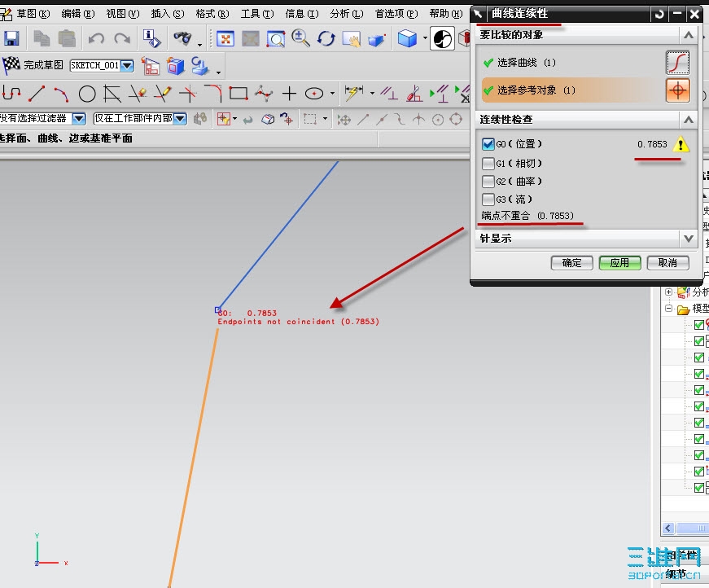Enable the G1 (相切) checkbox
Viewport: 709px width, 588px height.
coord(488,163)
